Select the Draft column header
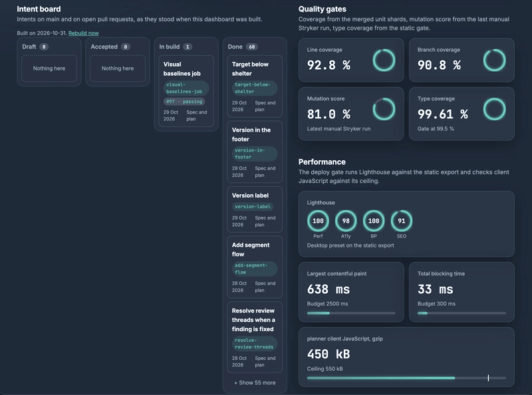Viewport: 532px width, 395px height. tap(35, 47)
